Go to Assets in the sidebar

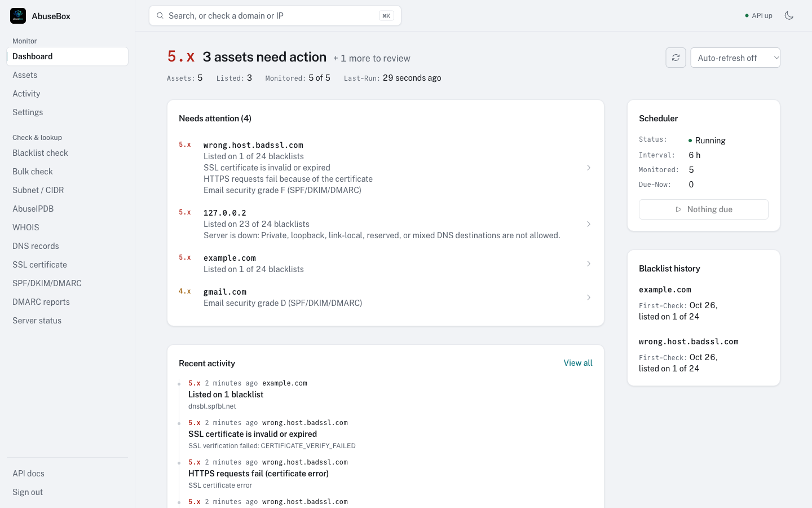68,75
